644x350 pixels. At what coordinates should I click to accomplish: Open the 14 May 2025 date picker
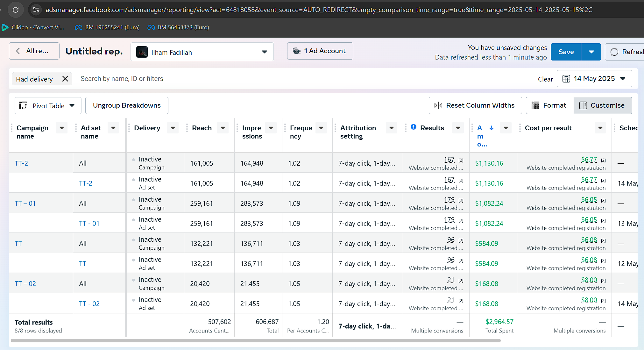(594, 79)
